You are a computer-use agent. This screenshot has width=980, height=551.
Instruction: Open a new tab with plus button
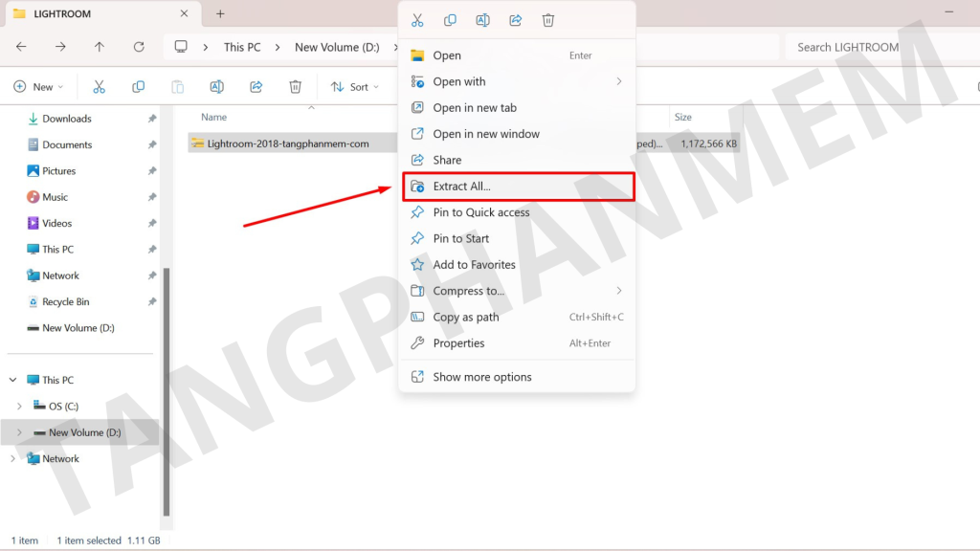pos(220,14)
